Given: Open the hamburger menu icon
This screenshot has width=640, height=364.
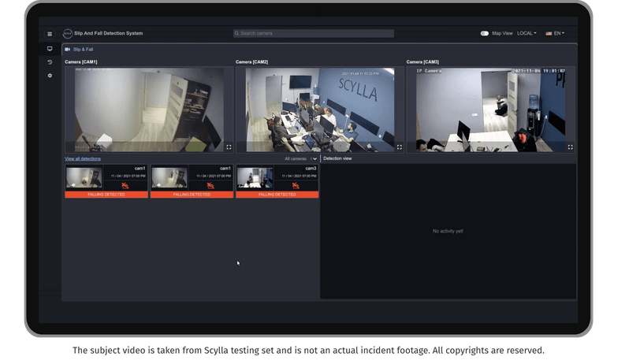Looking at the screenshot, I should (50, 34).
